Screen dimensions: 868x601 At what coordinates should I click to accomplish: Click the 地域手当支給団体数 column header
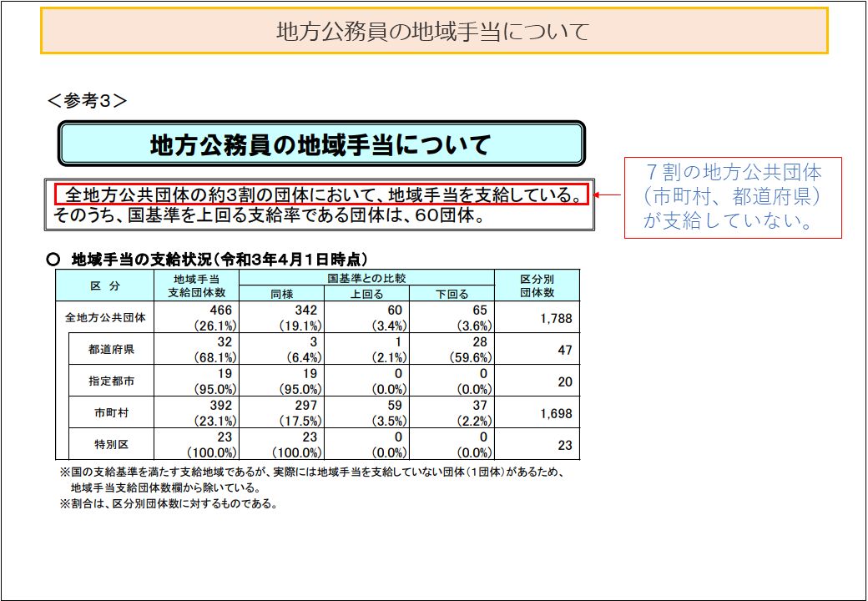(196, 285)
